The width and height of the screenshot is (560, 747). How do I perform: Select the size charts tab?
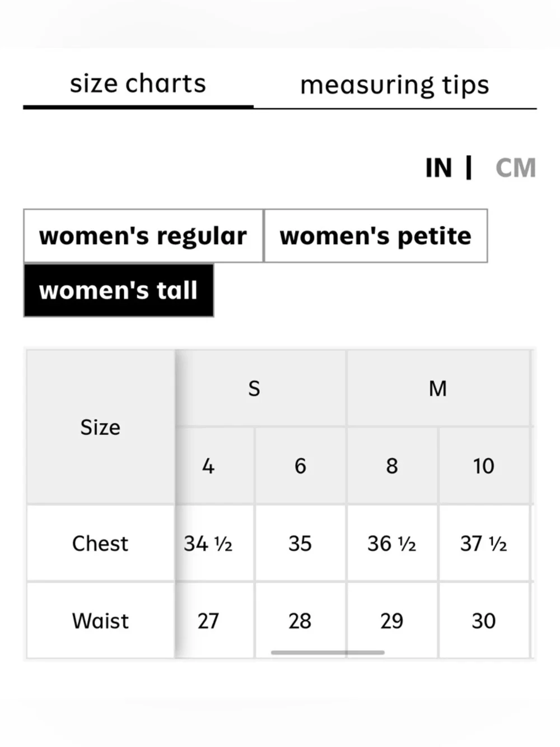[x=138, y=83]
